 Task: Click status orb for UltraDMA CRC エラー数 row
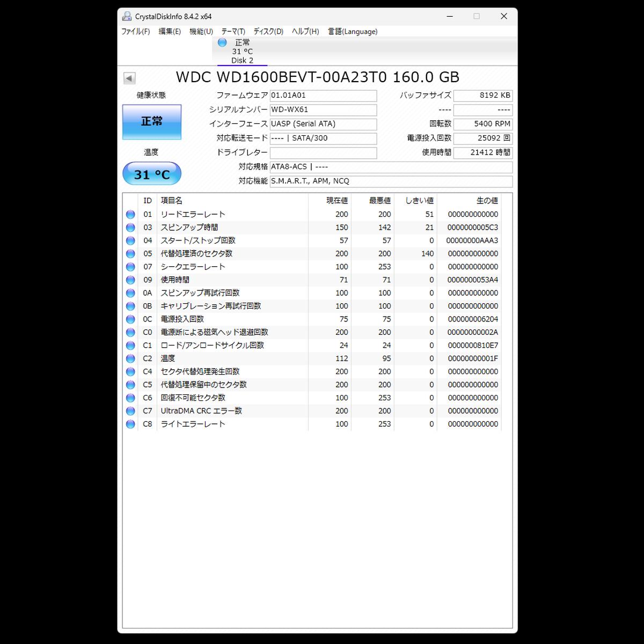click(130, 411)
